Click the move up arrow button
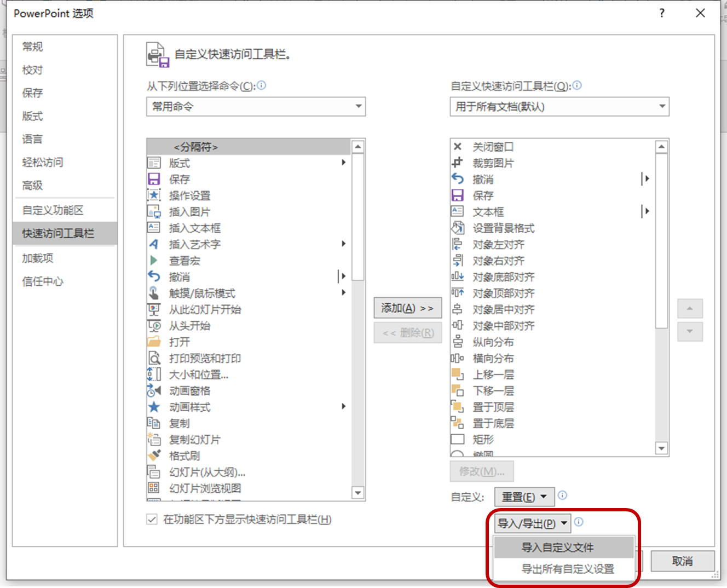 pos(690,309)
